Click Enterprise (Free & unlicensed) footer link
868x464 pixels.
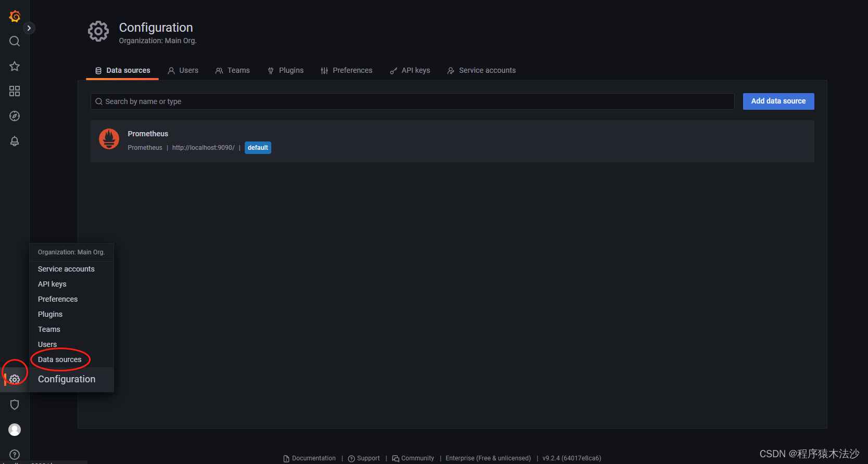tap(488, 458)
